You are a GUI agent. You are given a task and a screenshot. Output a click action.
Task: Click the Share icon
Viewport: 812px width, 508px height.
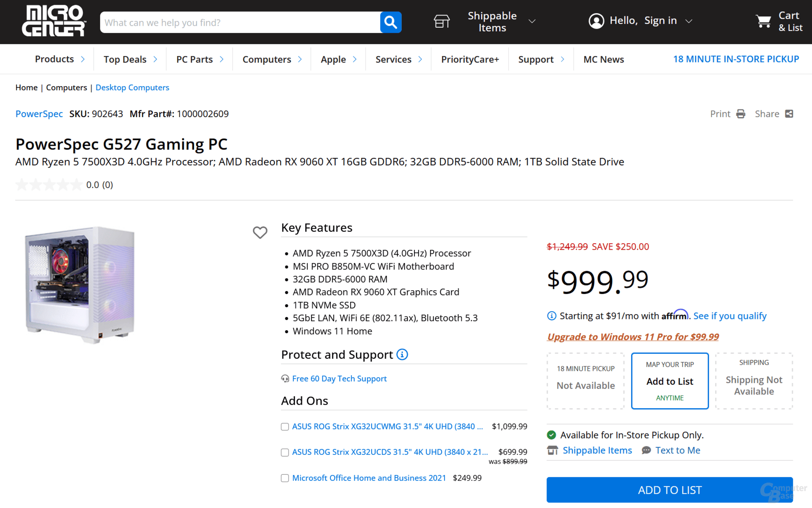[x=789, y=113]
